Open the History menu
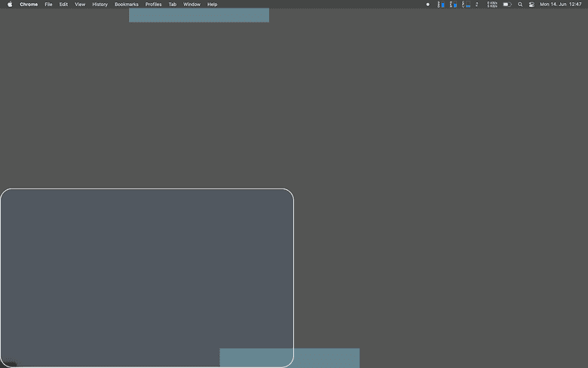This screenshot has height=368, width=588. 100,5
